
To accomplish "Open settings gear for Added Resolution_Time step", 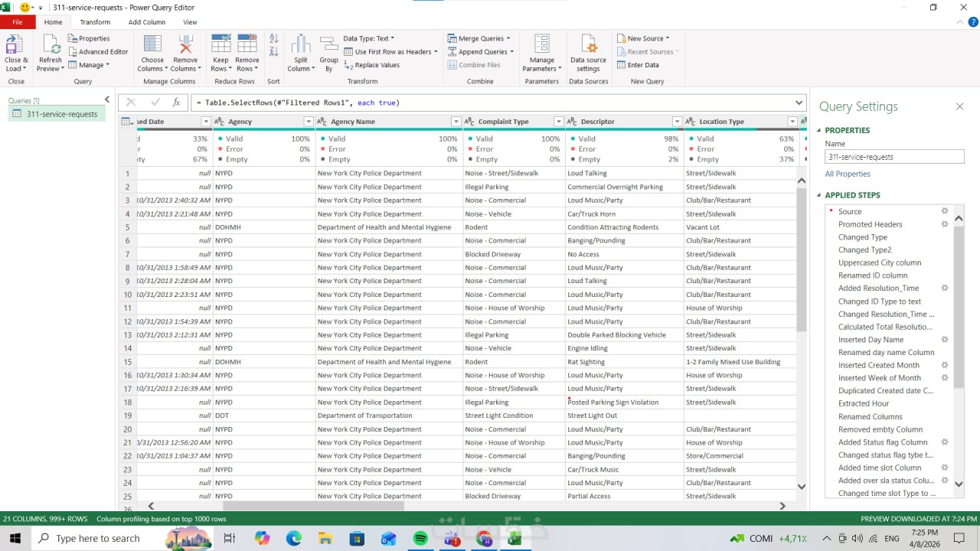I will tap(945, 288).
